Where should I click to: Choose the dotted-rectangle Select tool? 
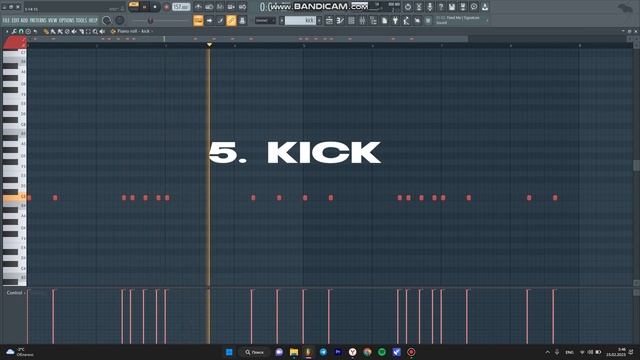(88, 31)
